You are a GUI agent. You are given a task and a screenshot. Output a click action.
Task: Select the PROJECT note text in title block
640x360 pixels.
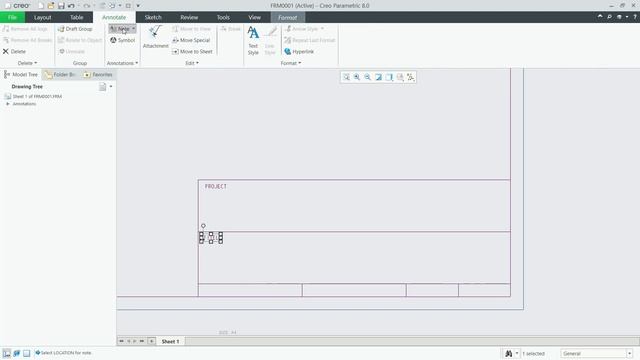pos(216,186)
